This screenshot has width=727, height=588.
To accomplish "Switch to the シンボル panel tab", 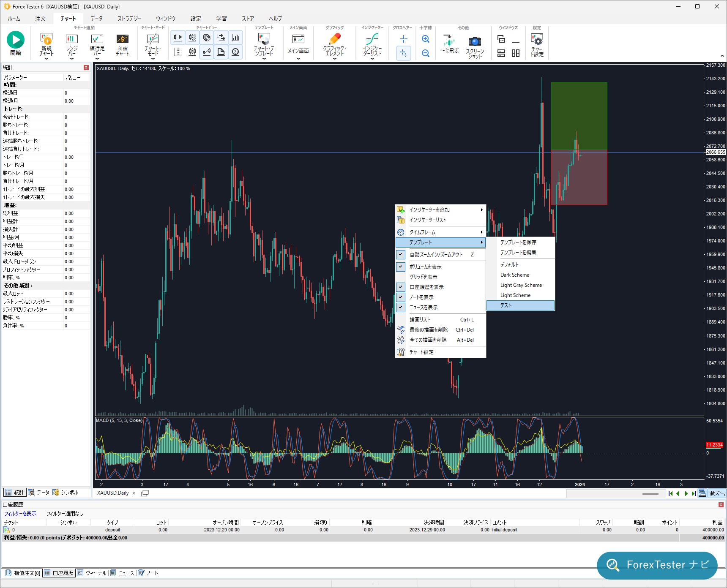I will (x=66, y=492).
